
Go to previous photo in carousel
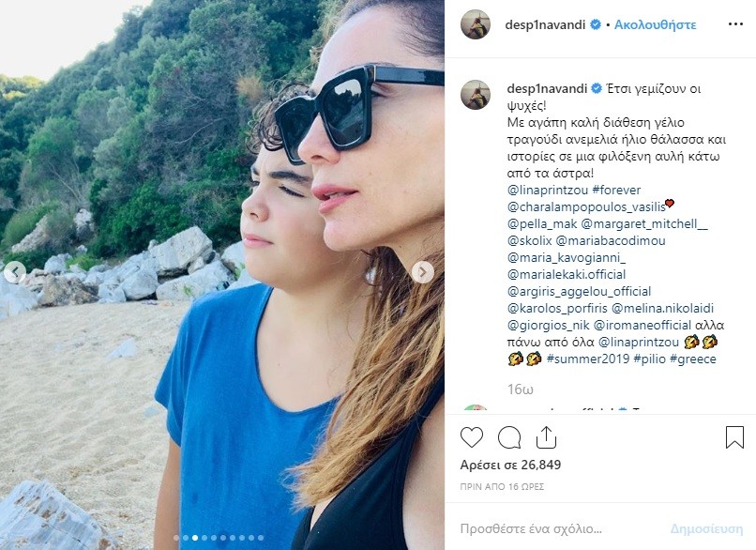(14, 272)
